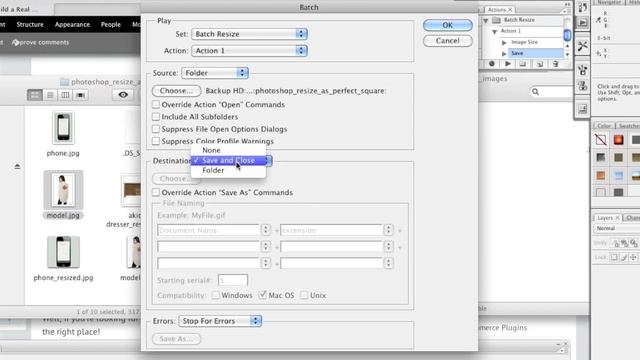Open the brushes panel icon in dock
The width and height of the screenshot is (640, 360).
pos(582,70)
